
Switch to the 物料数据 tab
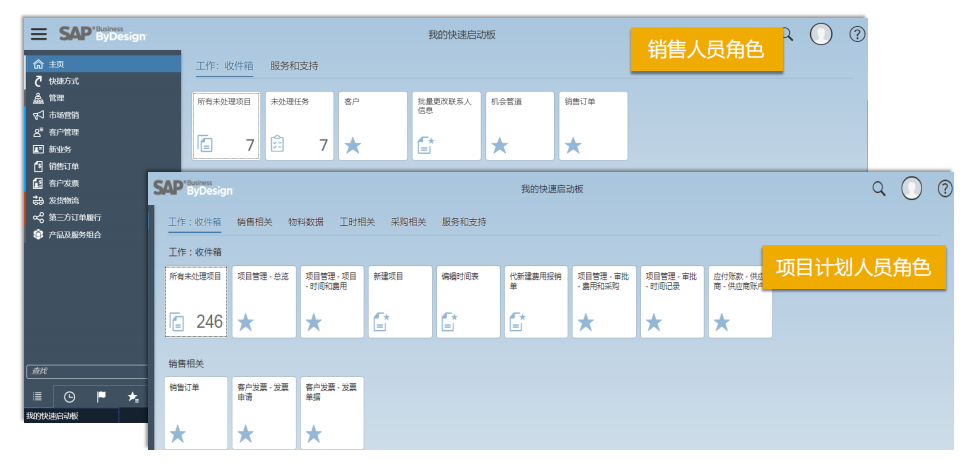pos(305,222)
